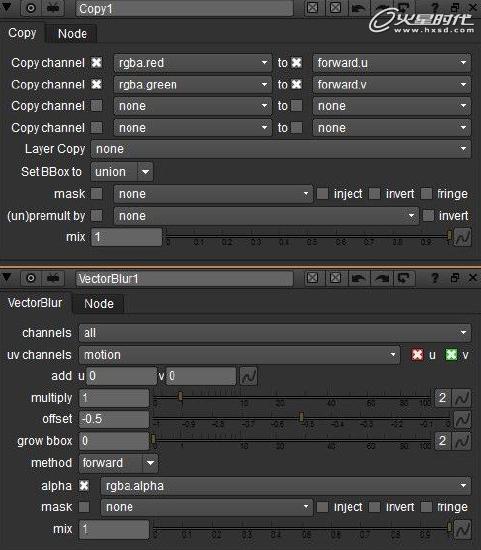The height and width of the screenshot is (550, 481).
Task: Split multiply into two values
Action: [442, 398]
